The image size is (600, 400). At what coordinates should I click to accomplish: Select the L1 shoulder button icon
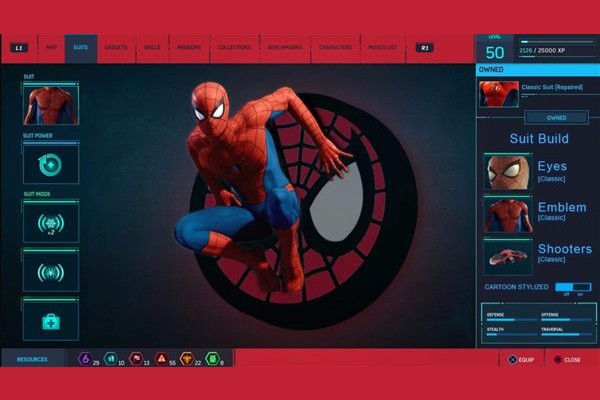click(x=19, y=48)
